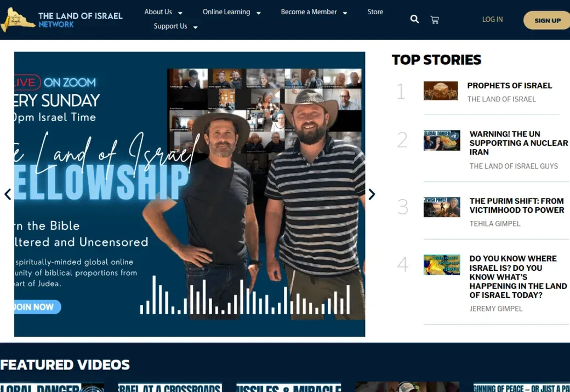Open the shopping cart icon
570x392 pixels.
pyautogui.click(x=435, y=20)
